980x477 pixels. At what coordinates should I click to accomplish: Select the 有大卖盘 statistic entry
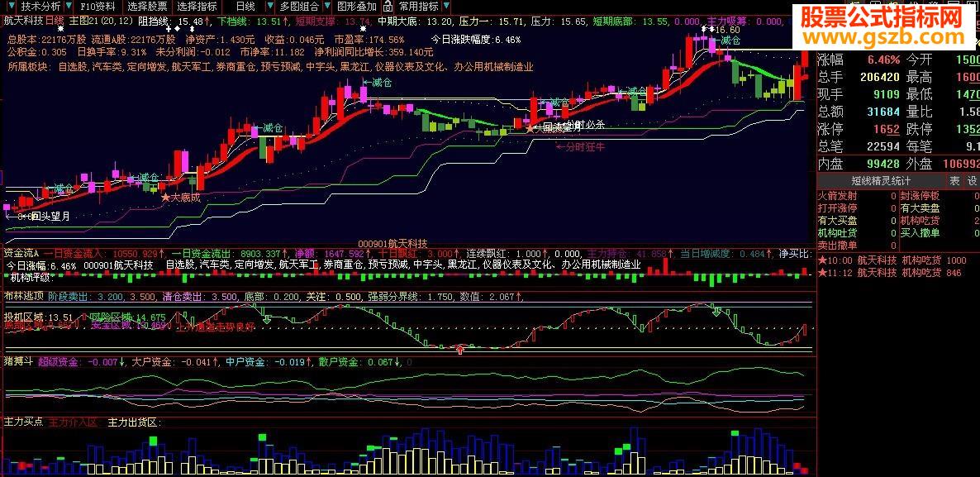[940, 208]
